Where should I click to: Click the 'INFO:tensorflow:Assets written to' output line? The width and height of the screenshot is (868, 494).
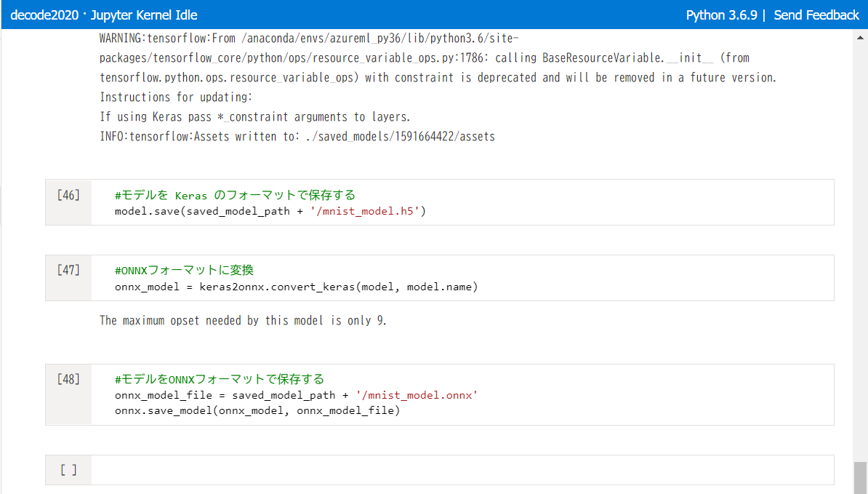[x=297, y=136]
